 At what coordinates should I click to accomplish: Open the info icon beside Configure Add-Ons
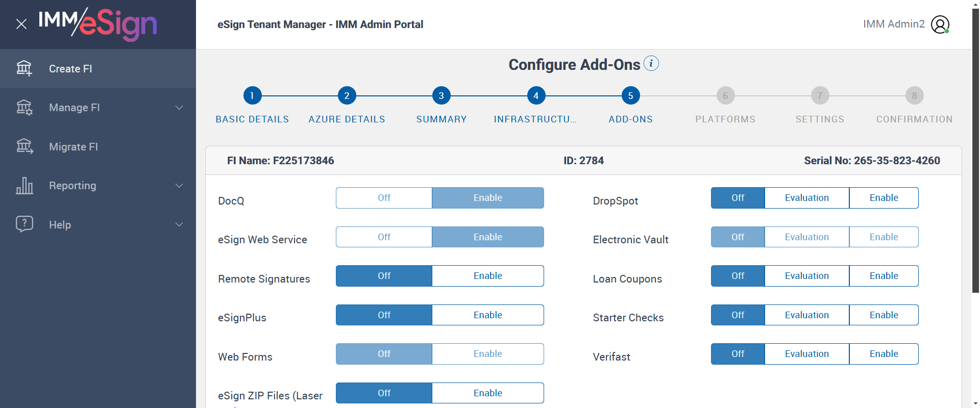[x=651, y=64]
